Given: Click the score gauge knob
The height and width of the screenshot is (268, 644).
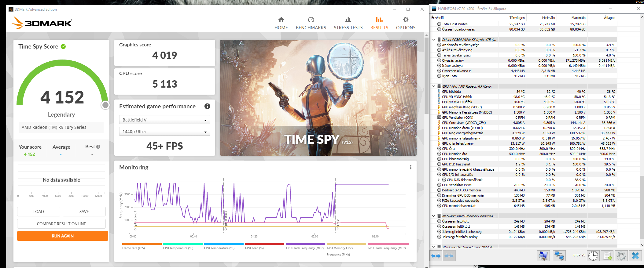Looking at the screenshot, I should 105,105.
